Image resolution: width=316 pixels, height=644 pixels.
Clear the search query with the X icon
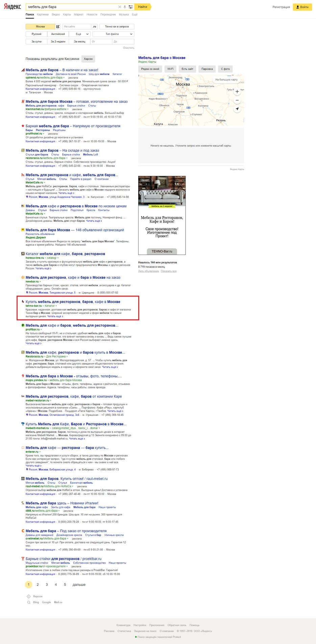(119, 7)
